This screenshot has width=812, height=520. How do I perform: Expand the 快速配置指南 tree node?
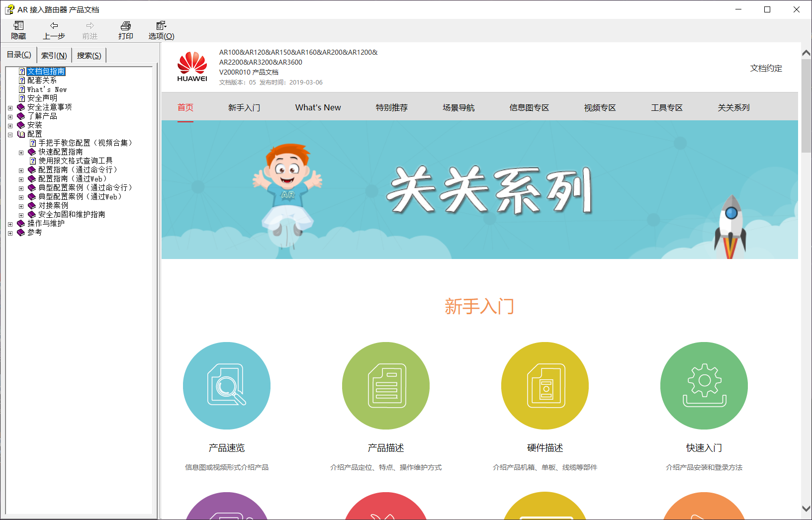tap(21, 153)
